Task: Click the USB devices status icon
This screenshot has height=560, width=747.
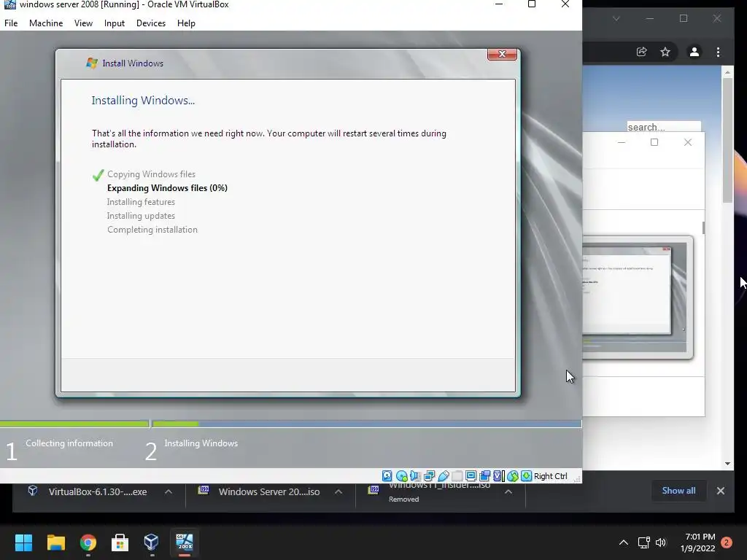Action: tap(443, 475)
